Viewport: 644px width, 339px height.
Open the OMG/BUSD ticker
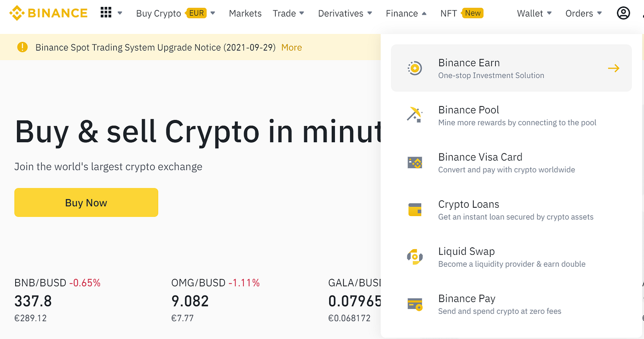tap(198, 283)
